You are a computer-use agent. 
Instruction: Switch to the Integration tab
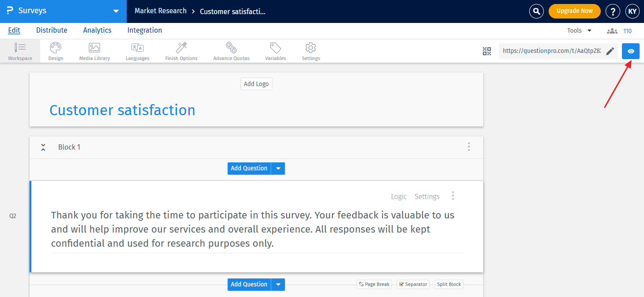click(145, 30)
